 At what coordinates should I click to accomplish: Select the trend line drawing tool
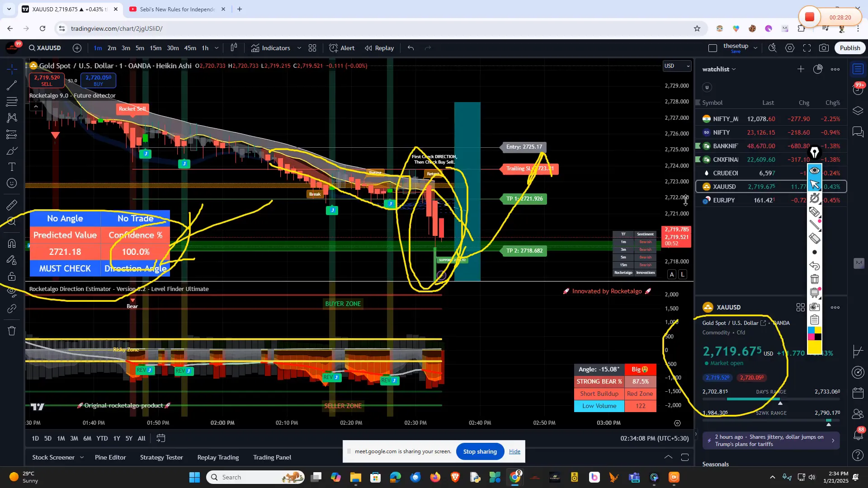coord(12,85)
